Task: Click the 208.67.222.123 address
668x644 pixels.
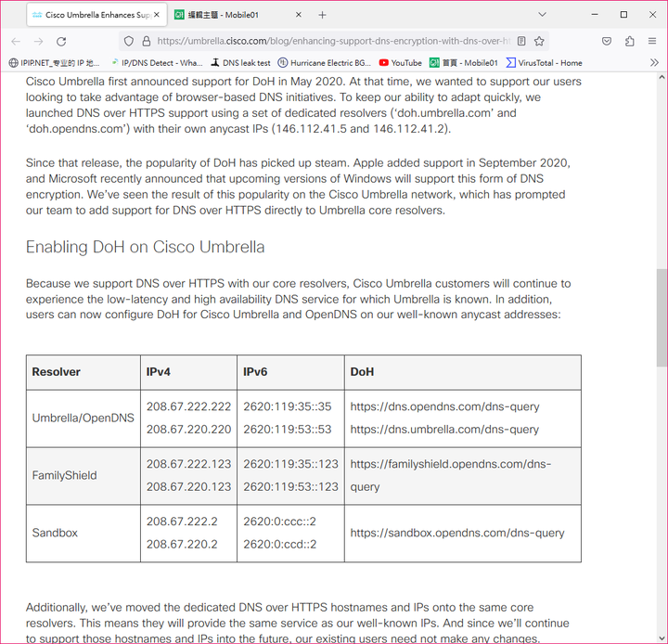Action: (188, 464)
